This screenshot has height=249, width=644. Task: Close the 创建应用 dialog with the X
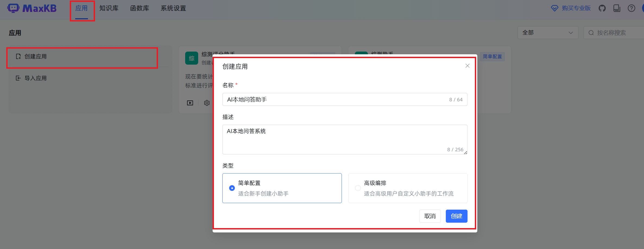[467, 66]
